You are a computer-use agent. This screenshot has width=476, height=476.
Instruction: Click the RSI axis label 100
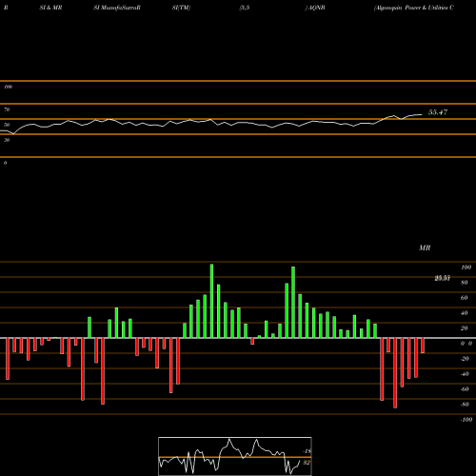[8, 87]
